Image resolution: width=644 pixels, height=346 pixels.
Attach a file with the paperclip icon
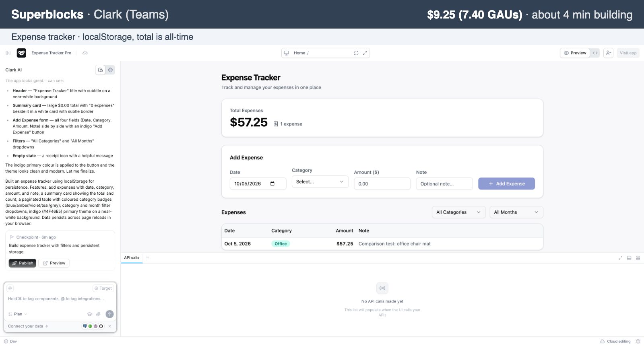click(x=98, y=314)
